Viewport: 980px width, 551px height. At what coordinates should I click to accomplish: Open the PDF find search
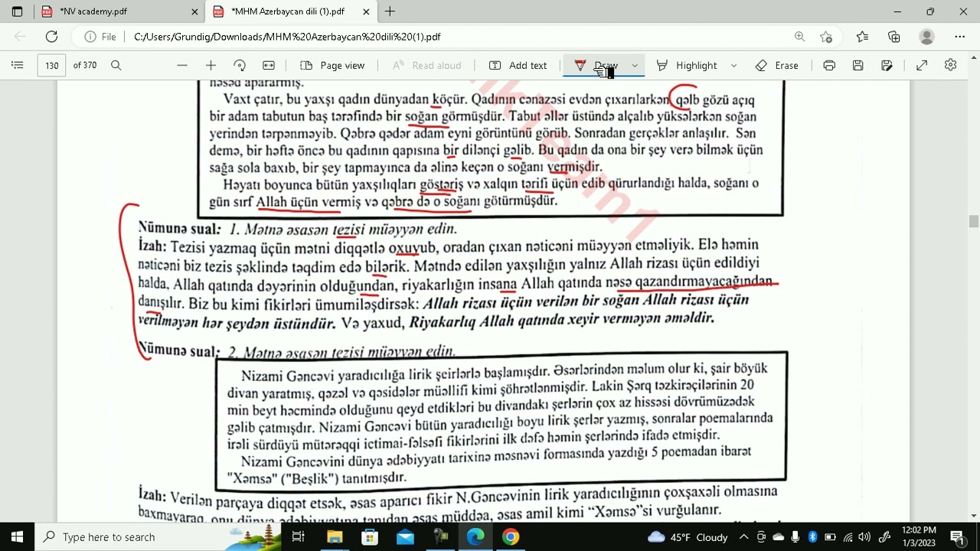point(116,66)
